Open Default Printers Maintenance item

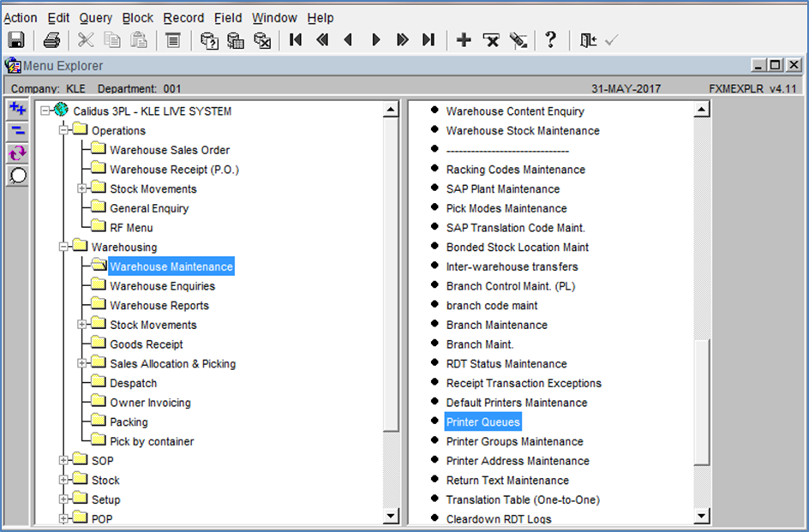click(517, 403)
